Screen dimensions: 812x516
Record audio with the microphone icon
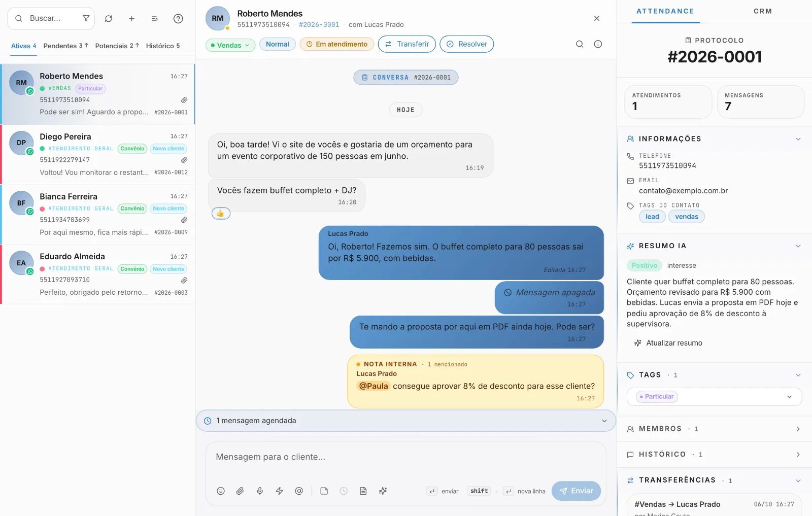[260, 491]
